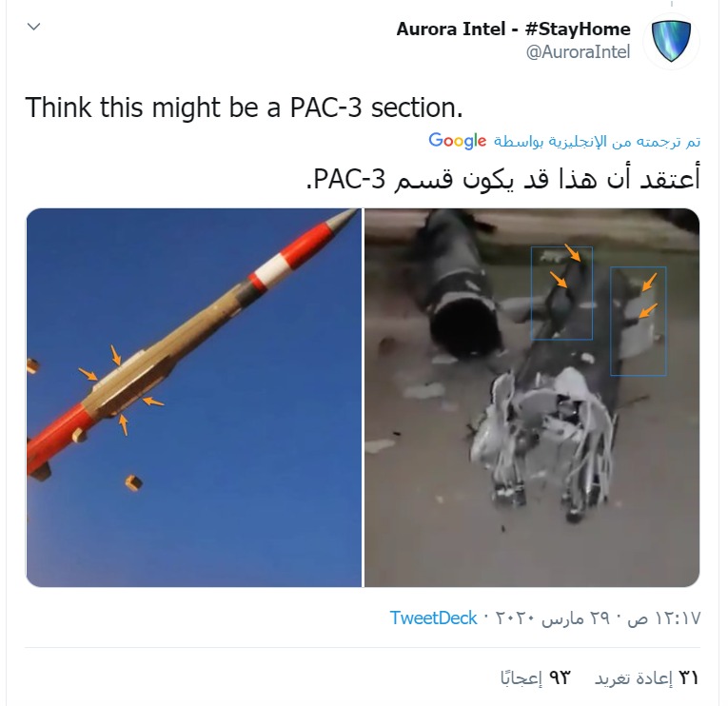
Task: View the 31 retweets list
Action: coord(647,678)
